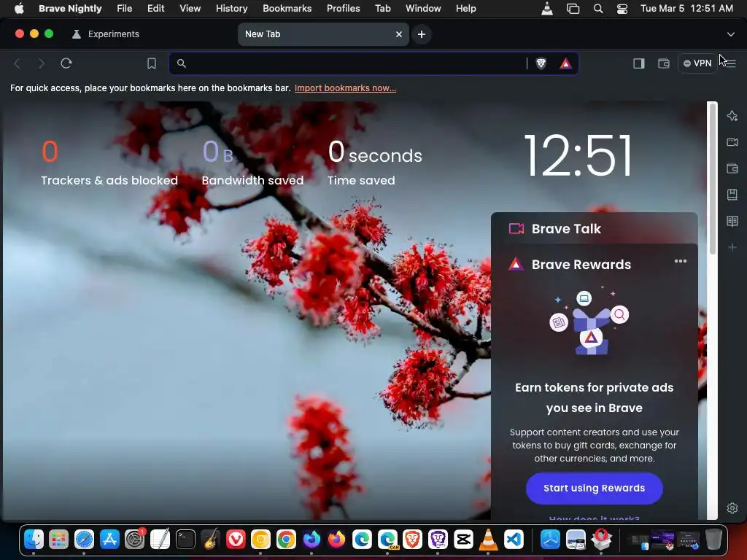Open the Window menu

click(423, 8)
